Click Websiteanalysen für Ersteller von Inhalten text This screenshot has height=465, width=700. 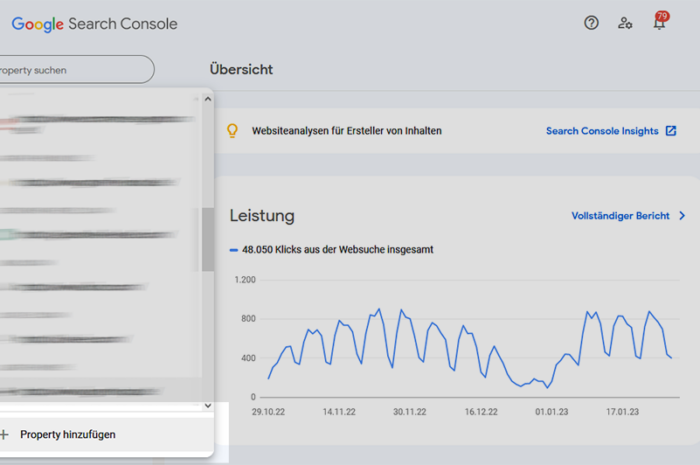pos(347,131)
